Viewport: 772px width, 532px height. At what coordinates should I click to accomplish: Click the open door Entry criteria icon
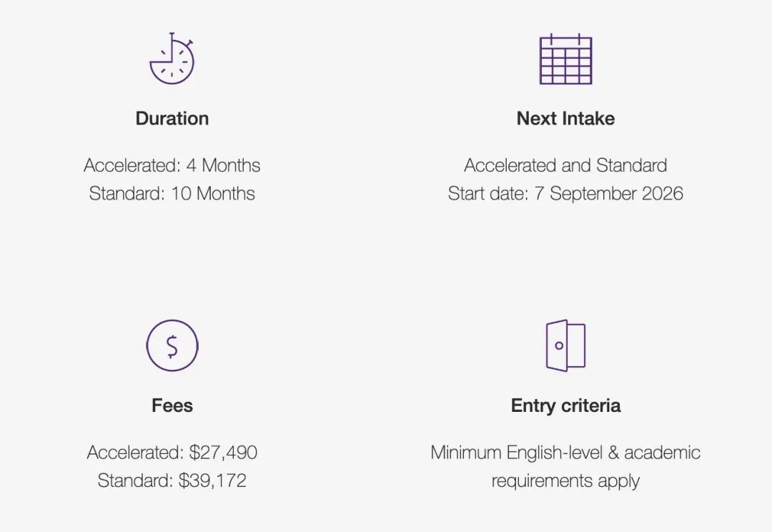565,345
